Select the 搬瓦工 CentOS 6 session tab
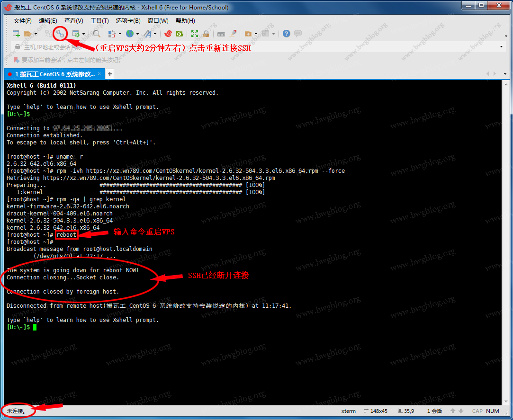Viewport: 513px width, 420px height. pyautogui.click(x=54, y=74)
